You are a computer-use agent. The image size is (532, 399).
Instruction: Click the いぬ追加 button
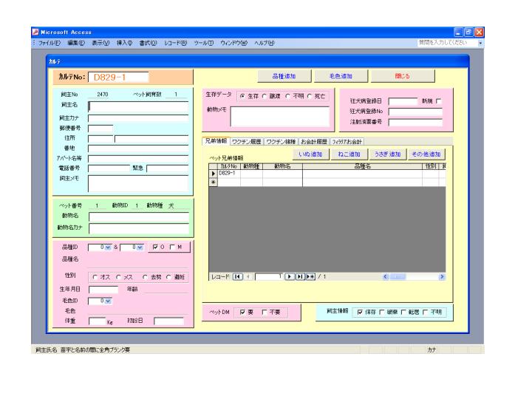click(310, 154)
